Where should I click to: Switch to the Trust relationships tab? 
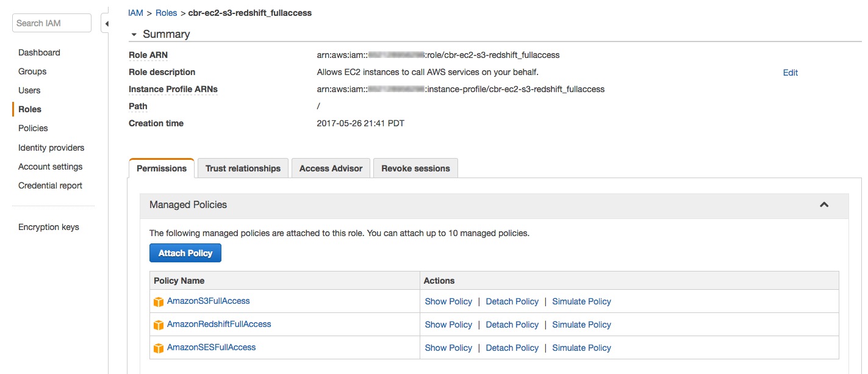click(243, 168)
